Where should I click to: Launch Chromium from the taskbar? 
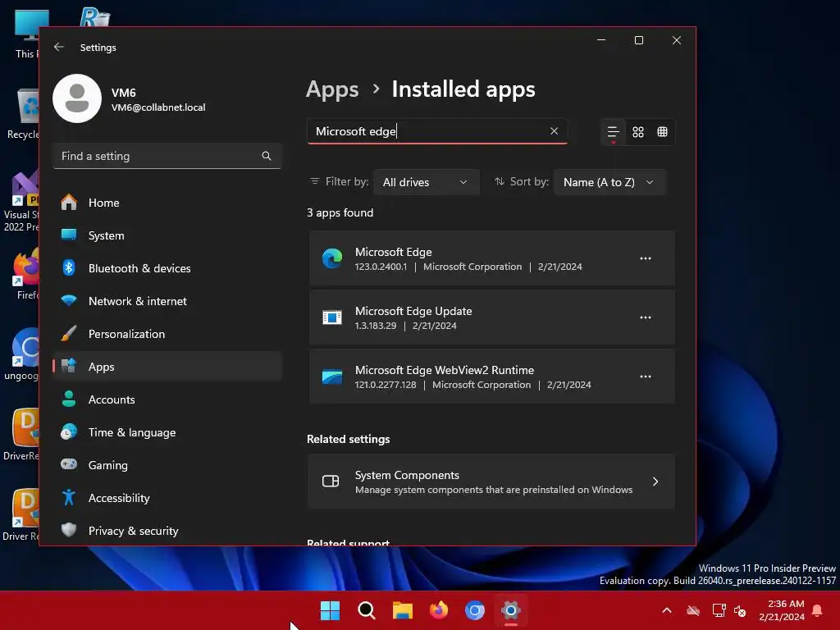475,610
